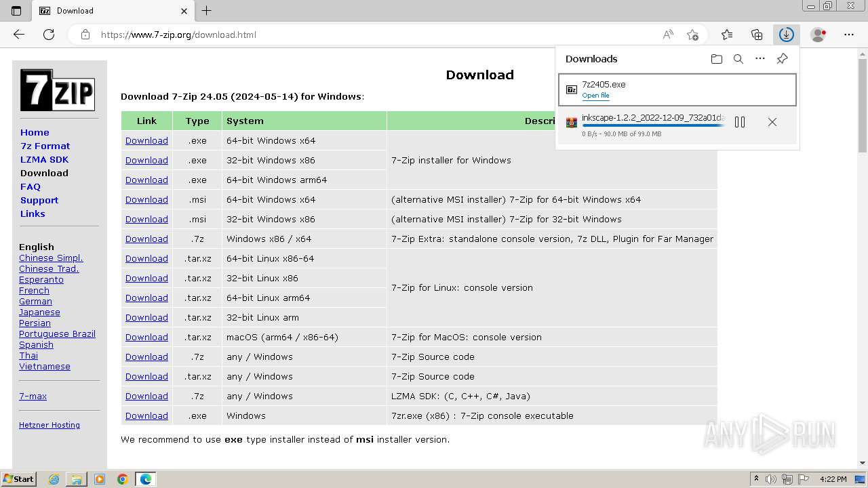868x488 pixels.
Task: Download the 32-bit Windows x86 .exe
Action: (x=146, y=160)
